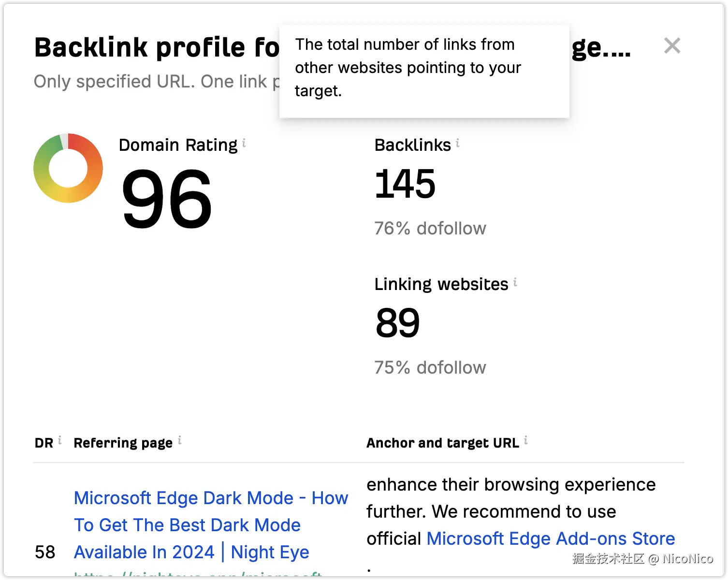The width and height of the screenshot is (728, 580).
Task: Click the info icon next to Backlinks
Action: pos(458,143)
